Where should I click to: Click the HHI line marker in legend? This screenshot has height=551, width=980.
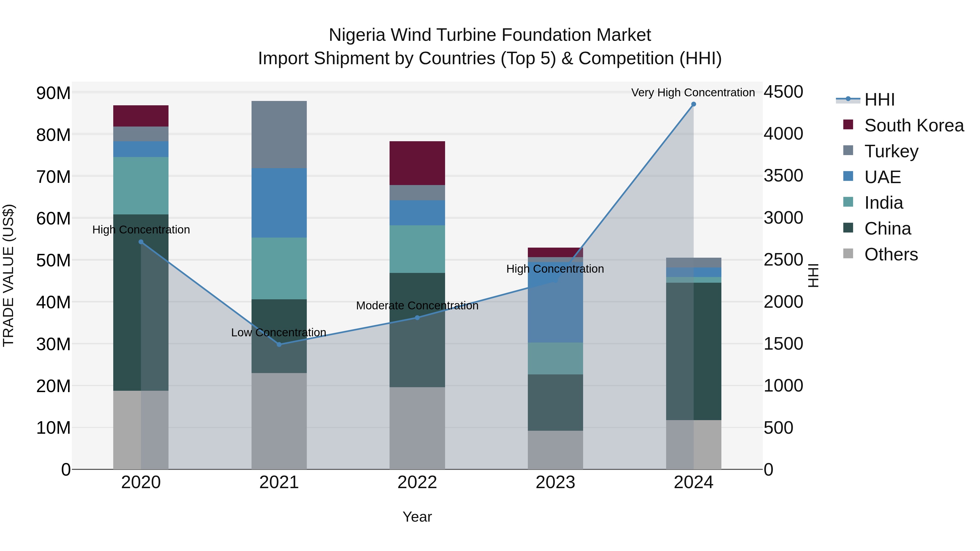click(x=848, y=99)
